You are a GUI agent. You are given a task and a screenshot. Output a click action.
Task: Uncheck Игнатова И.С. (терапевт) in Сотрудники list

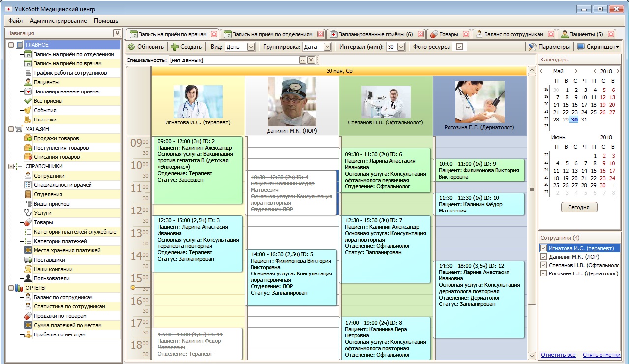[x=543, y=248]
